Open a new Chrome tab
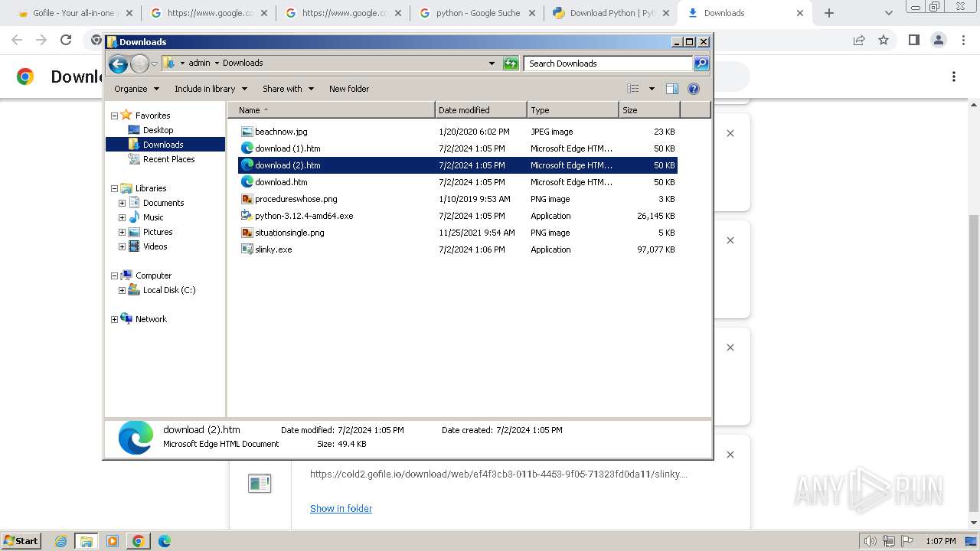980x551 pixels. pos(829,13)
